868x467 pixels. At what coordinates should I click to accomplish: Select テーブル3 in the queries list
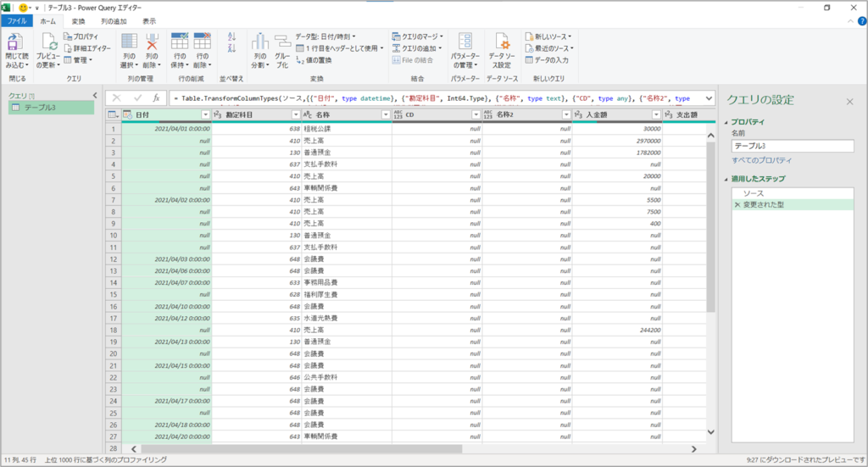(x=51, y=108)
